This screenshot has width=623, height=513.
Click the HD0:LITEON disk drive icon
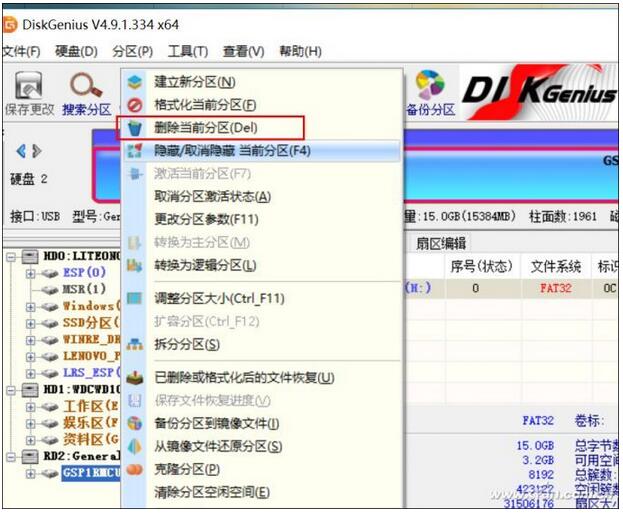point(30,257)
